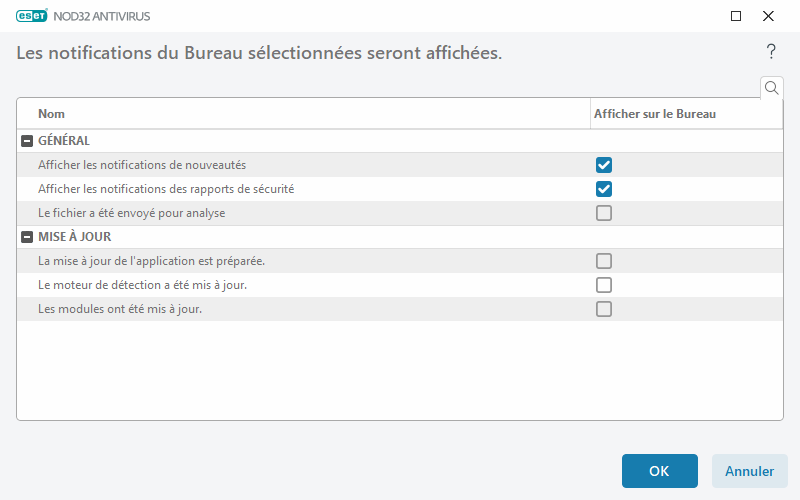
Task: Collapse the GÉNÉRAL section
Action: [x=27, y=141]
